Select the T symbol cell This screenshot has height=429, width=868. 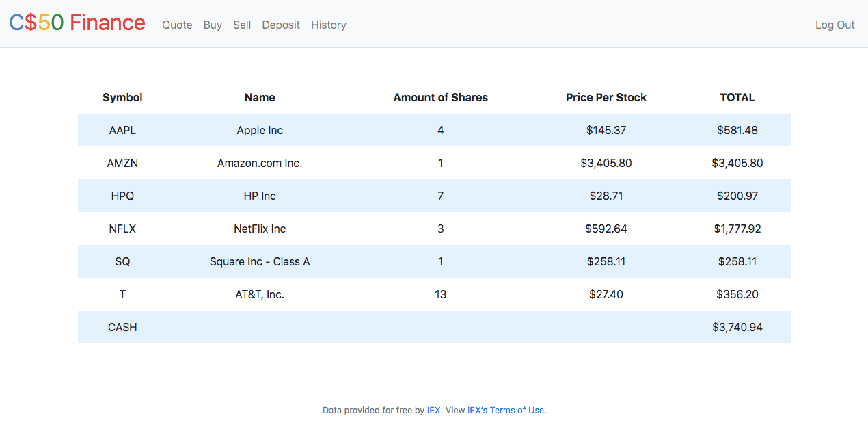pyautogui.click(x=122, y=294)
